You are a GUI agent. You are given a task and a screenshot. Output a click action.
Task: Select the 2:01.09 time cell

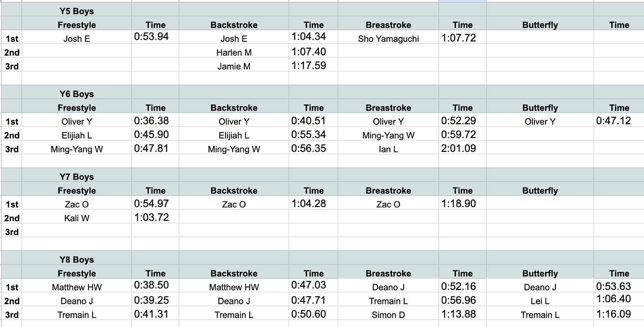click(458, 149)
